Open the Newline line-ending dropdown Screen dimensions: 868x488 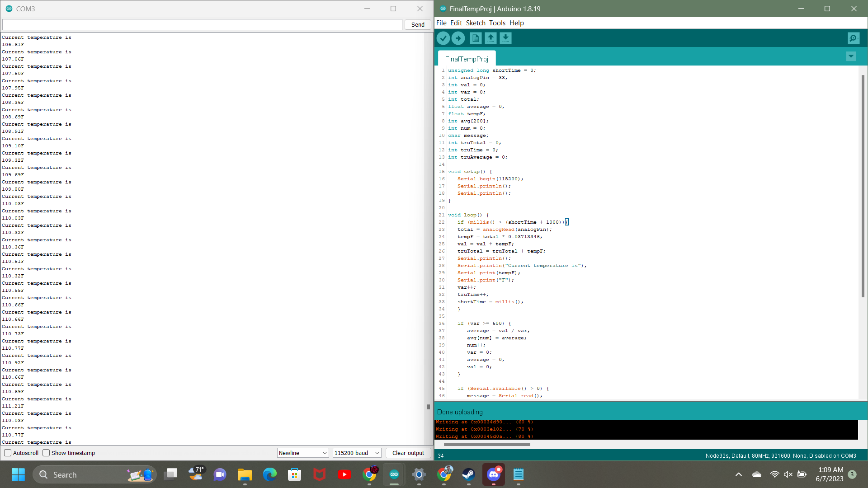[x=302, y=453]
